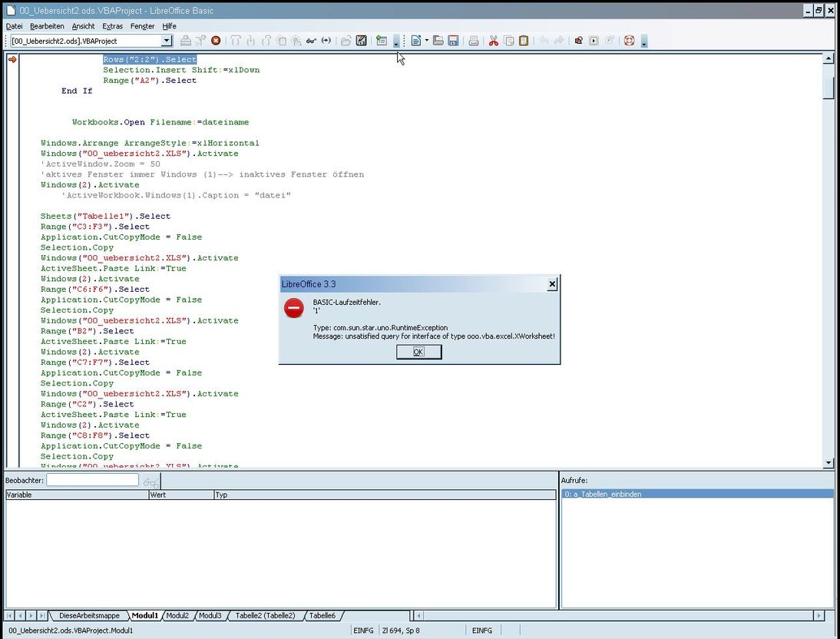Open the Extras menu

coord(113,26)
